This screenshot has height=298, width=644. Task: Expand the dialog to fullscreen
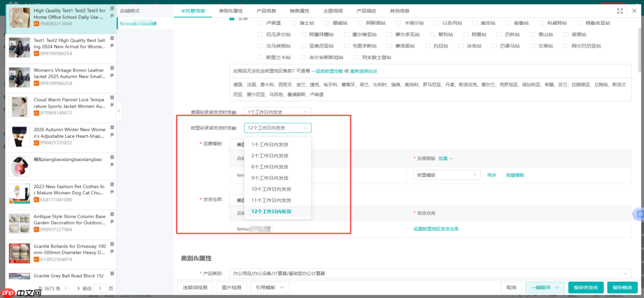tap(620, 10)
